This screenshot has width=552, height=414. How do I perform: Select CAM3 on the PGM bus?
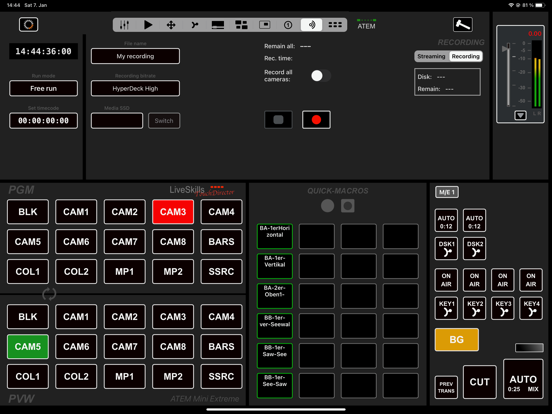click(173, 212)
